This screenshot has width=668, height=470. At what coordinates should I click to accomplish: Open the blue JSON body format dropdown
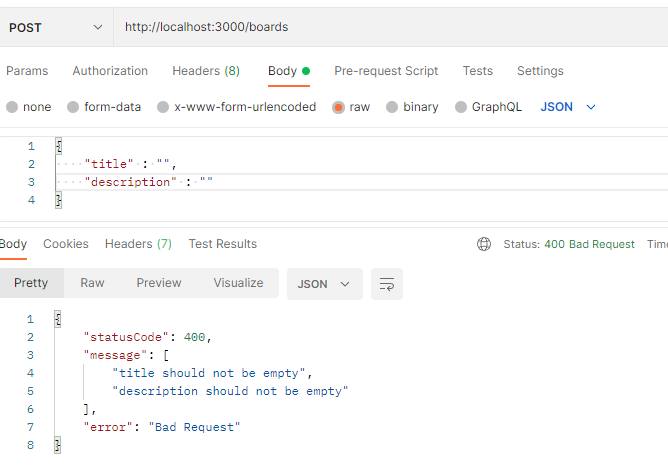(x=567, y=107)
